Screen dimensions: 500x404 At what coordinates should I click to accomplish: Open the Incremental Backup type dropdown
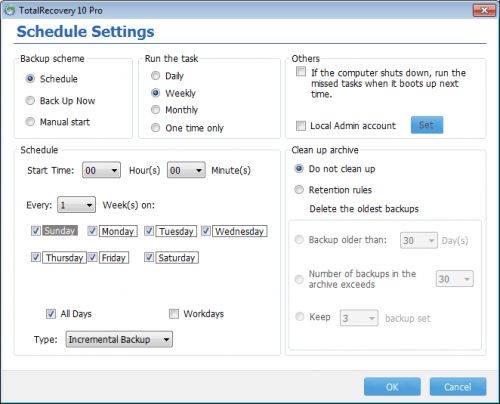click(x=119, y=339)
